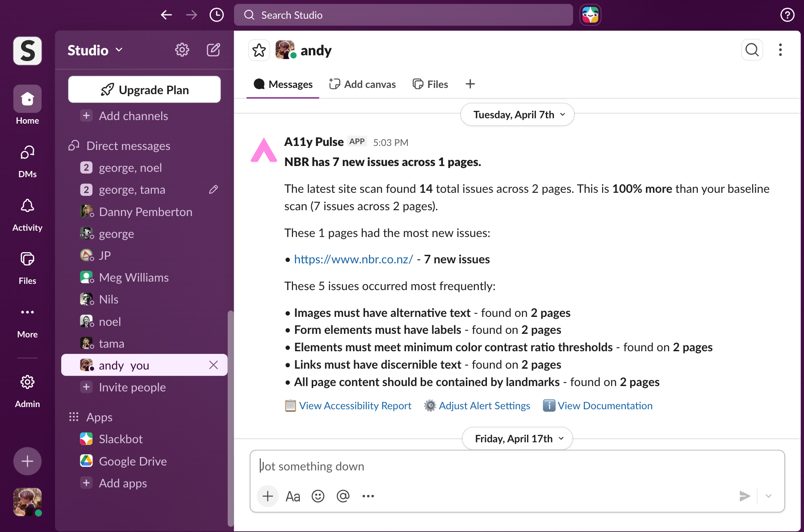Image resolution: width=804 pixels, height=532 pixels.
Task: Click the round plus button in rail
Action: point(27,461)
